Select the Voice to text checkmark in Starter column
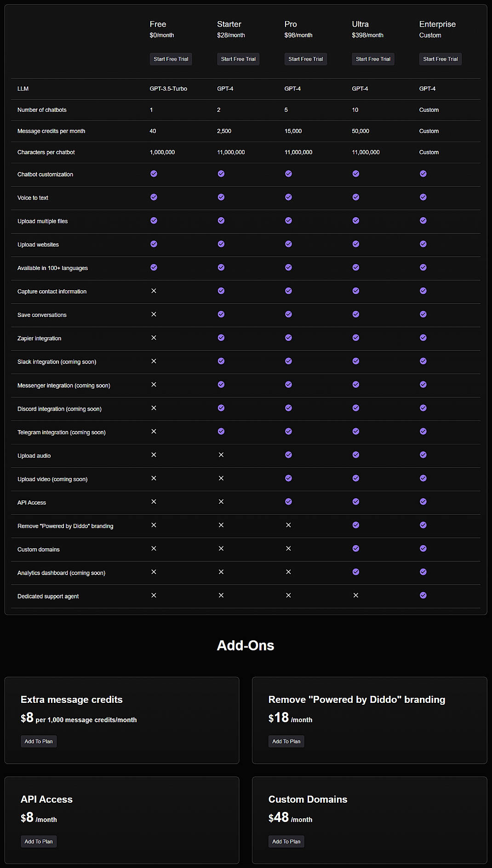Viewport: 492px width, 868px height. tap(221, 197)
